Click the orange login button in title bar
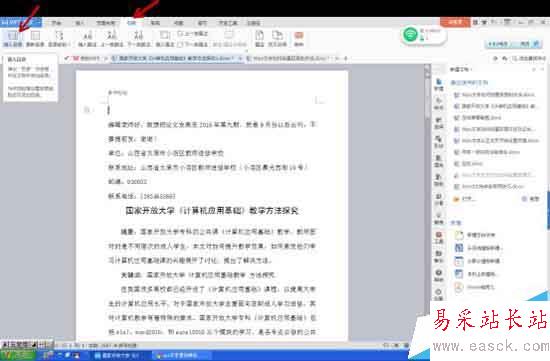The image size is (550, 361). 455,22
